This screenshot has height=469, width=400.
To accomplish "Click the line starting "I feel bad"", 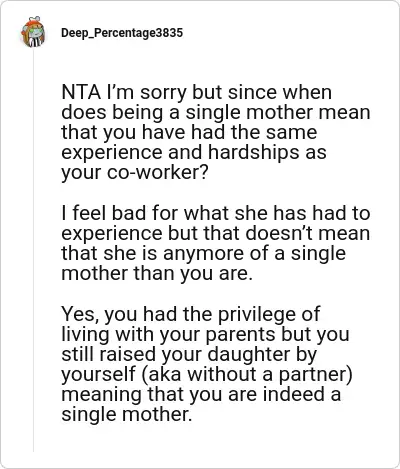I will (x=216, y=213).
